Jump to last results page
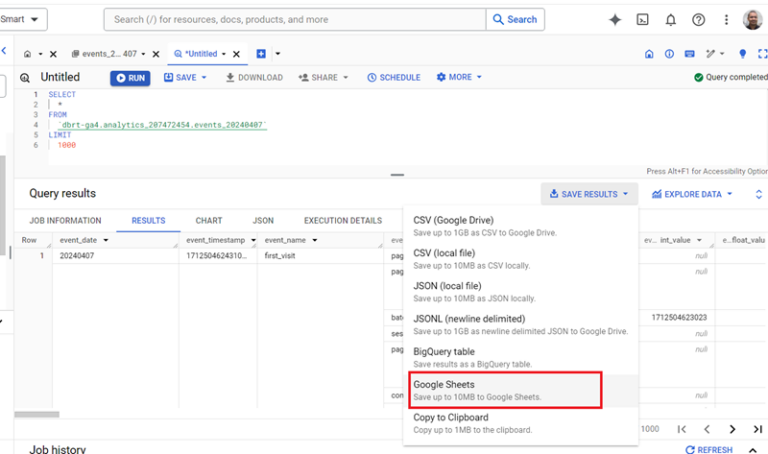The image size is (768, 454). coord(758,429)
